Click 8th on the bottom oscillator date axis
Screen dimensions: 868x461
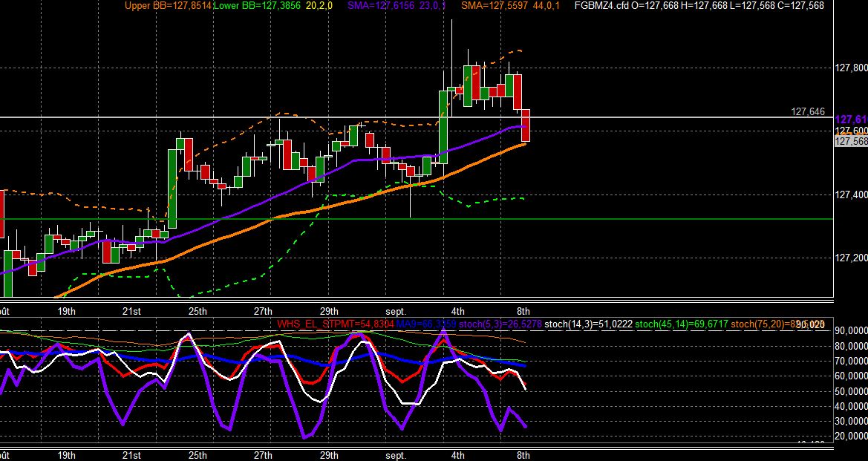tap(523, 456)
